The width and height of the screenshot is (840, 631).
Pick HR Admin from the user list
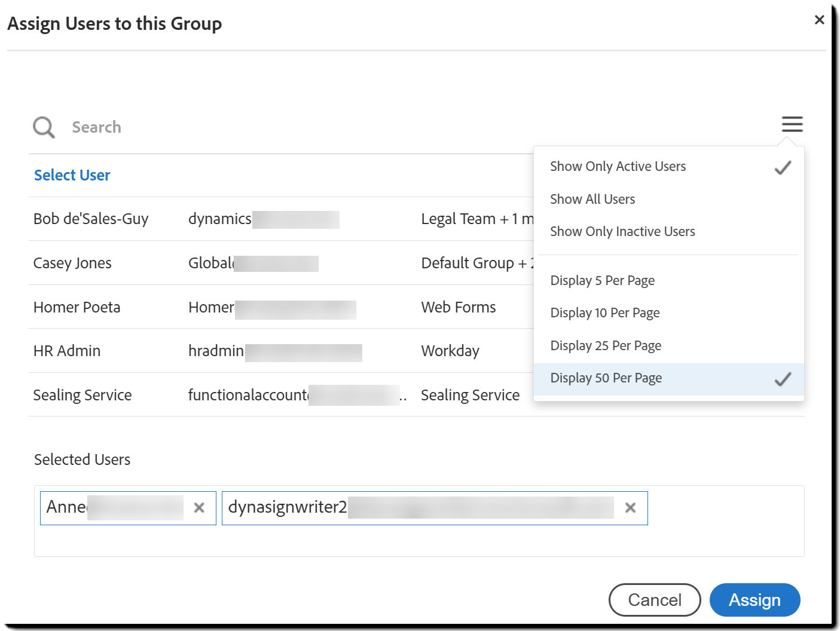click(x=66, y=351)
